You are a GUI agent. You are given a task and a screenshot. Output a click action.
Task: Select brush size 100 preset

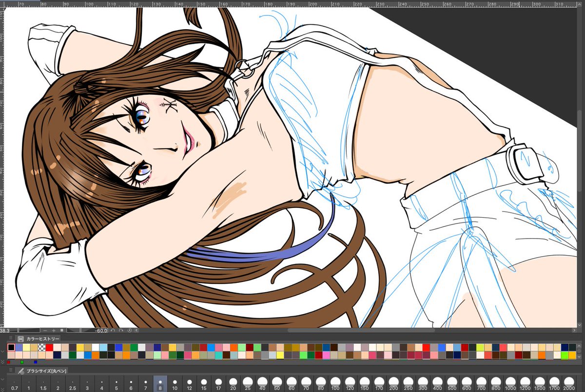pos(335,384)
